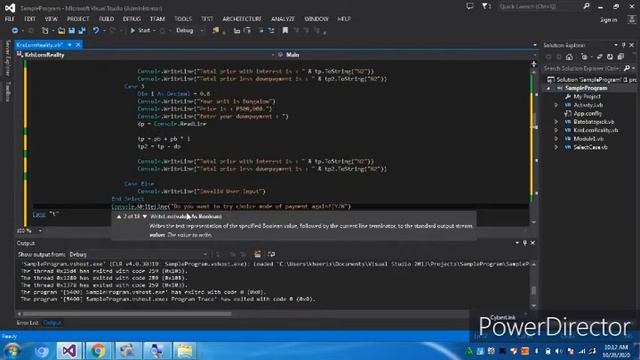This screenshot has height=360, width=640.
Task: Open the EDIT menu
Action: coord(30,19)
